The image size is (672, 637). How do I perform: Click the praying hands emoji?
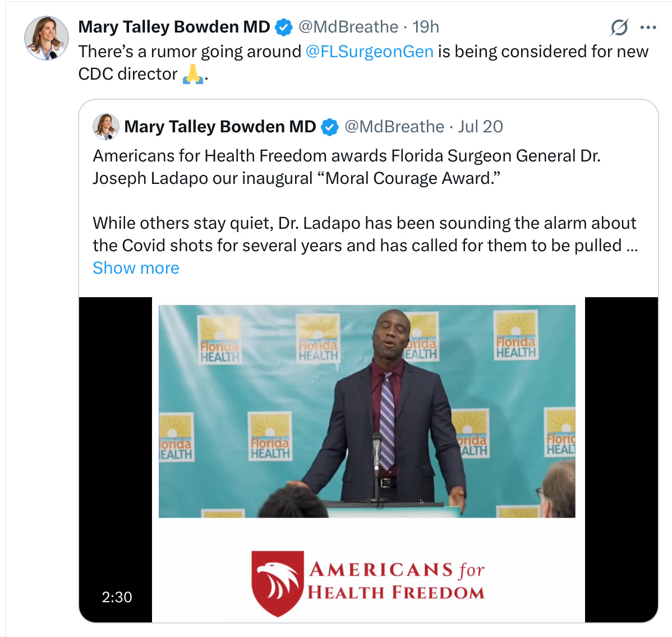tap(193, 74)
